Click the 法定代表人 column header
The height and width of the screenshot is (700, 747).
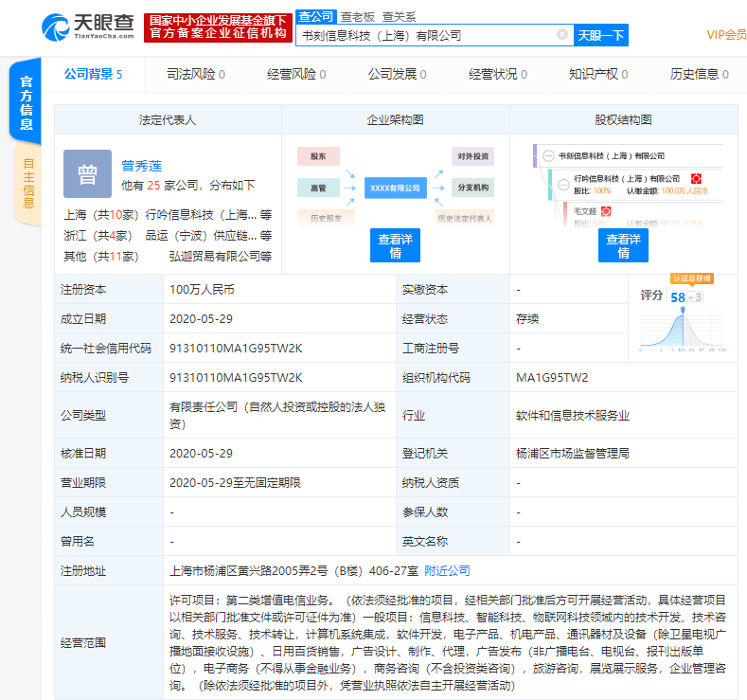(x=168, y=120)
